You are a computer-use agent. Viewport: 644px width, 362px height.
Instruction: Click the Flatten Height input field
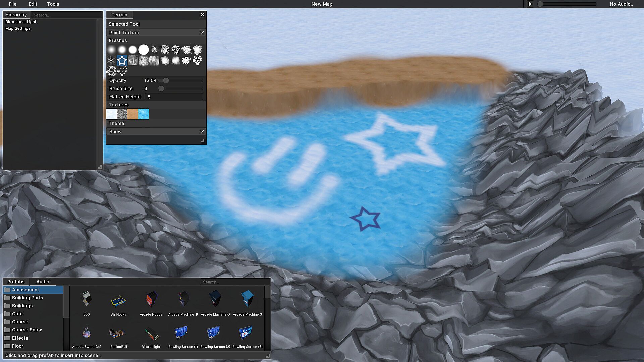pyautogui.click(x=173, y=97)
